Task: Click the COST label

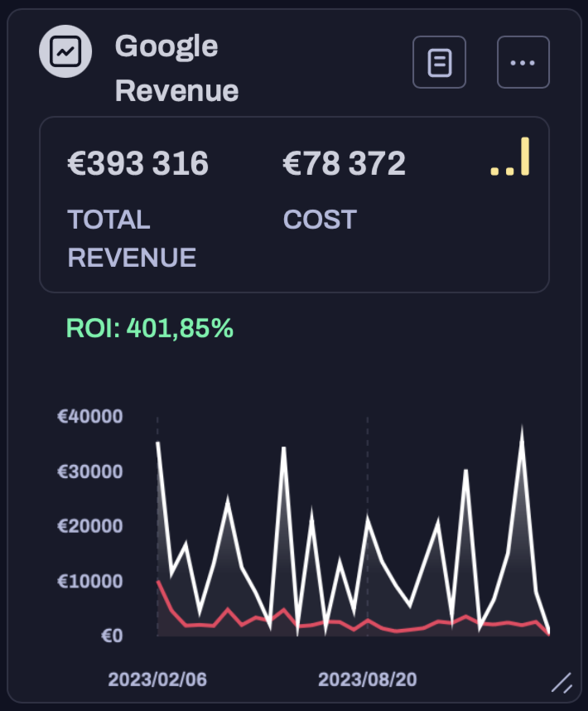Action: point(320,220)
